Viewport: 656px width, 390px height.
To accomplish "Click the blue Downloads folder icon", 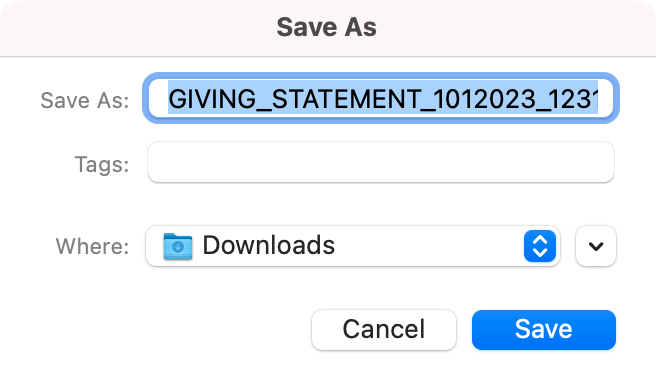I will click(x=178, y=246).
